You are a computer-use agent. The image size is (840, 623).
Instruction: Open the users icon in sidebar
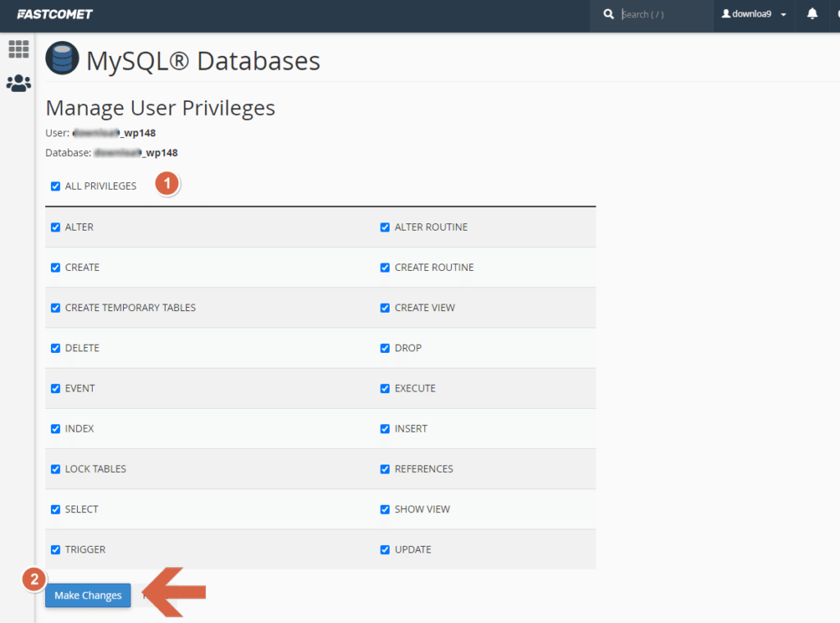[x=18, y=83]
